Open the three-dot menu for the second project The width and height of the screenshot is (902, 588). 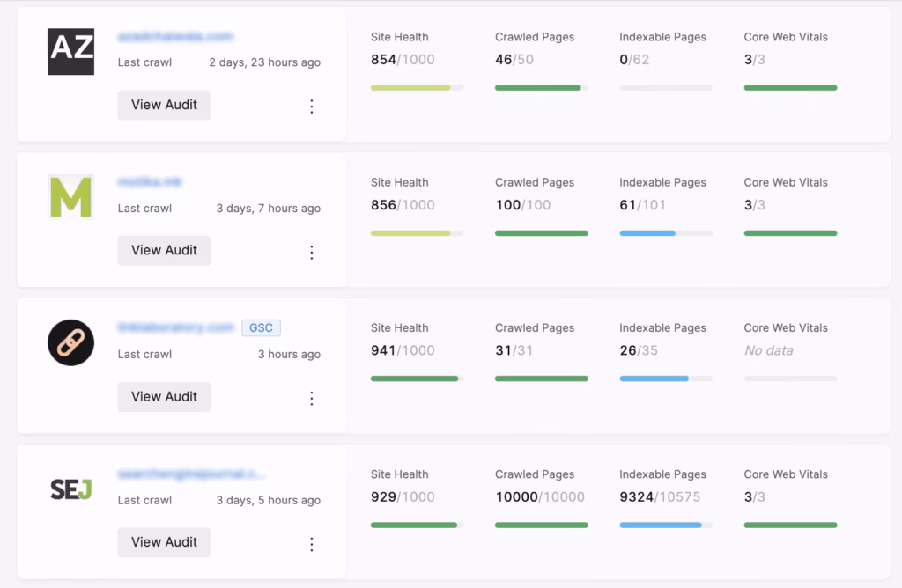tap(312, 252)
